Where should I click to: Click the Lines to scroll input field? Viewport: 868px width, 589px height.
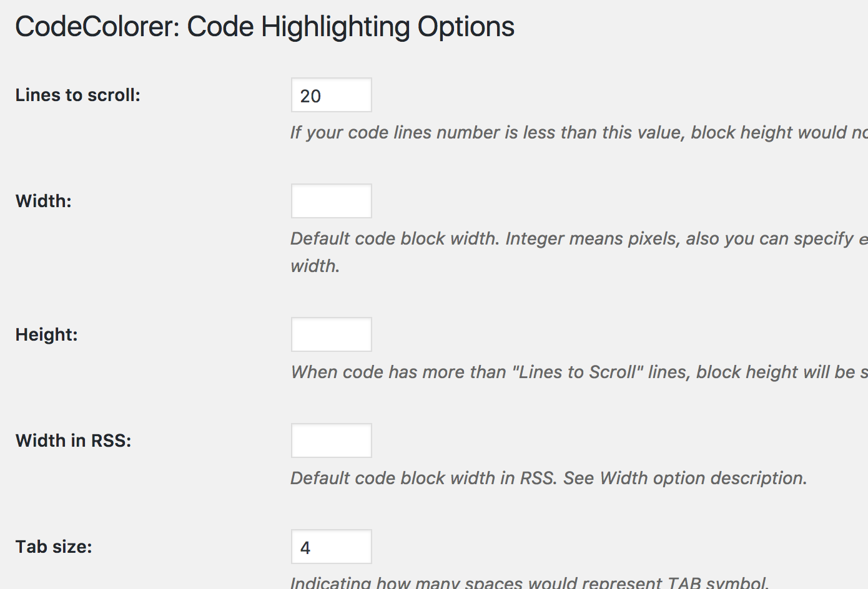click(x=332, y=95)
